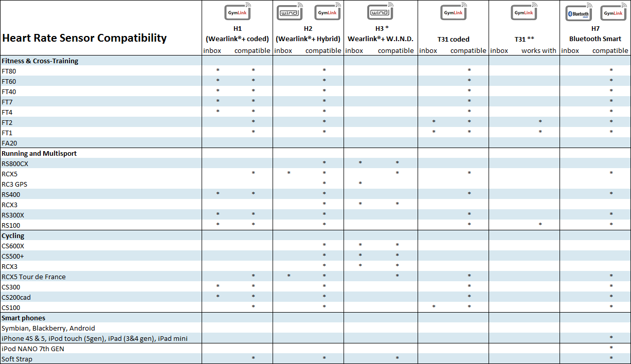Click the 'Symbian, Blackberry, Android' row label
This screenshot has height=364, width=631.
(x=48, y=328)
